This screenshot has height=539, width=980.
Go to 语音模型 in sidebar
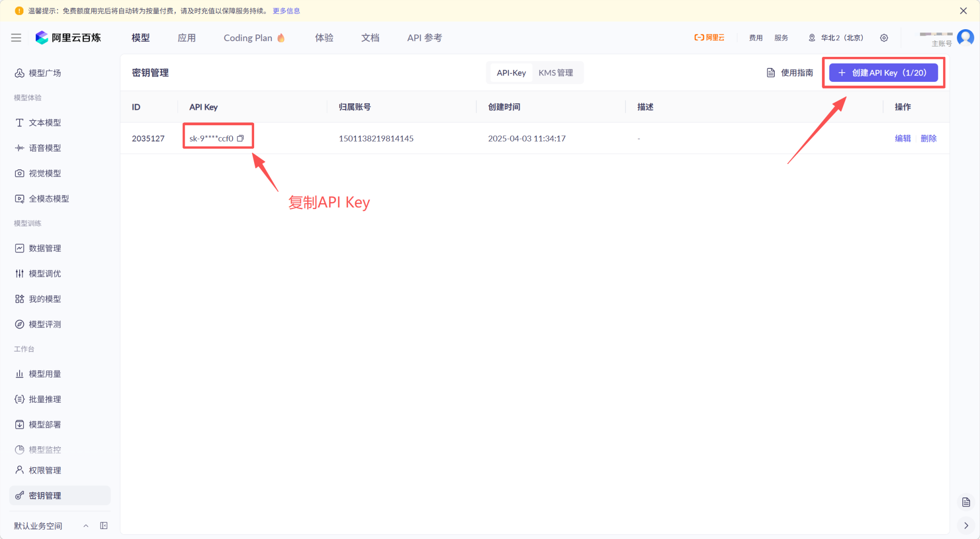tap(45, 148)
